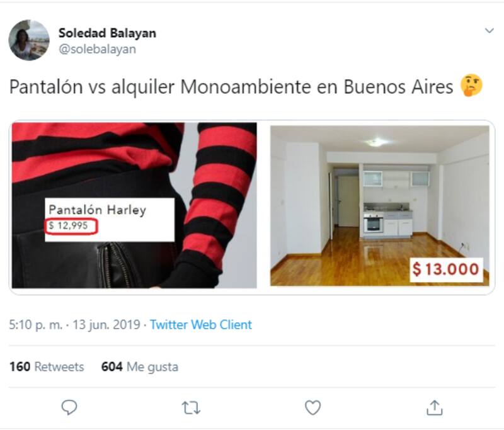Viewport: 504px width, 430px height.
Task: Click the reply speech bubble icon
Action: pyautogui.click(x=69, y=407)
